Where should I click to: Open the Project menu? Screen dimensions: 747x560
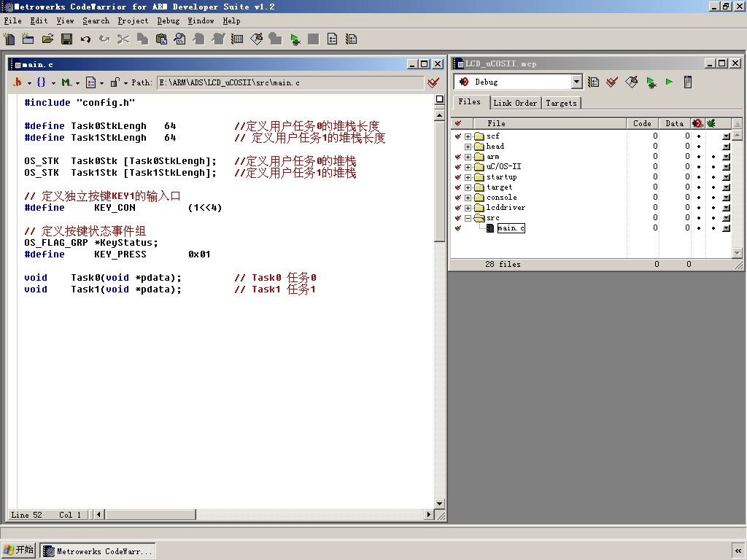pos(133,20)
